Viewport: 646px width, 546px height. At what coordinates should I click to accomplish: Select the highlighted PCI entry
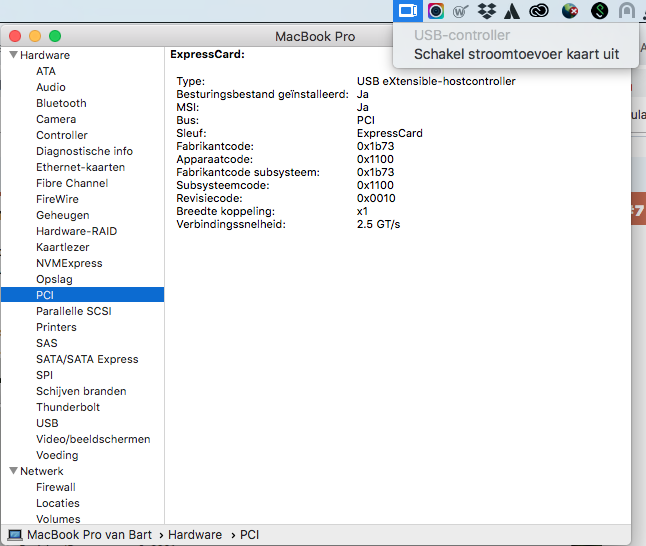tap(82, 295)
